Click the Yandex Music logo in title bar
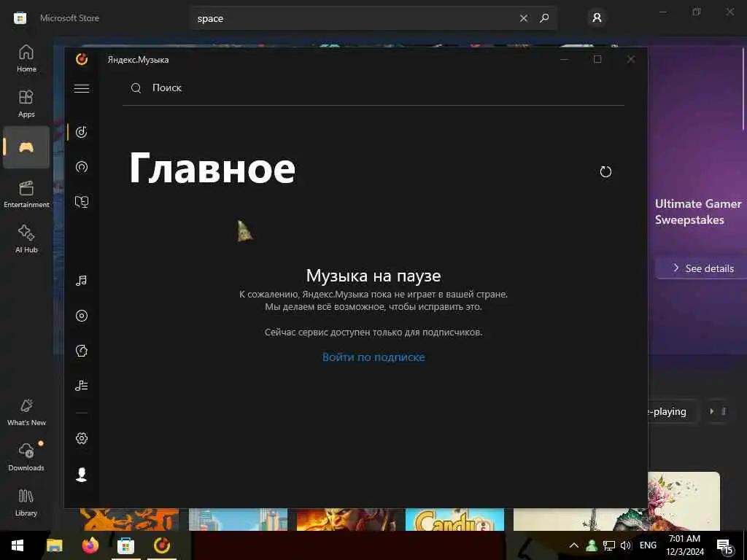The image size is (747, 560). [x=82, y=59]
